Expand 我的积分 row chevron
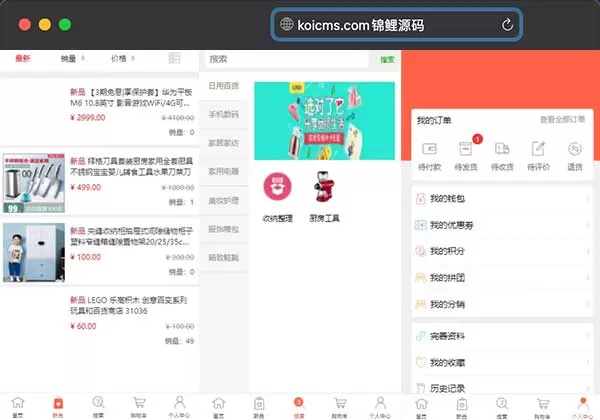 587,251
